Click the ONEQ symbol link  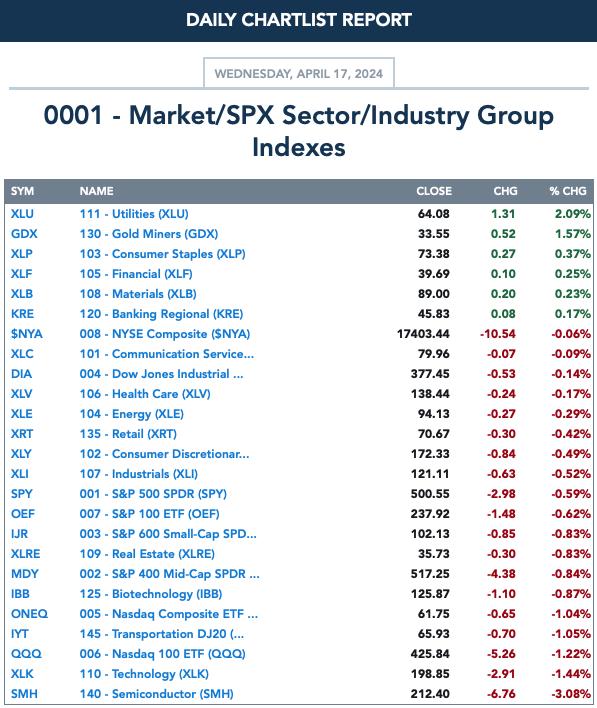click(29, 614)
